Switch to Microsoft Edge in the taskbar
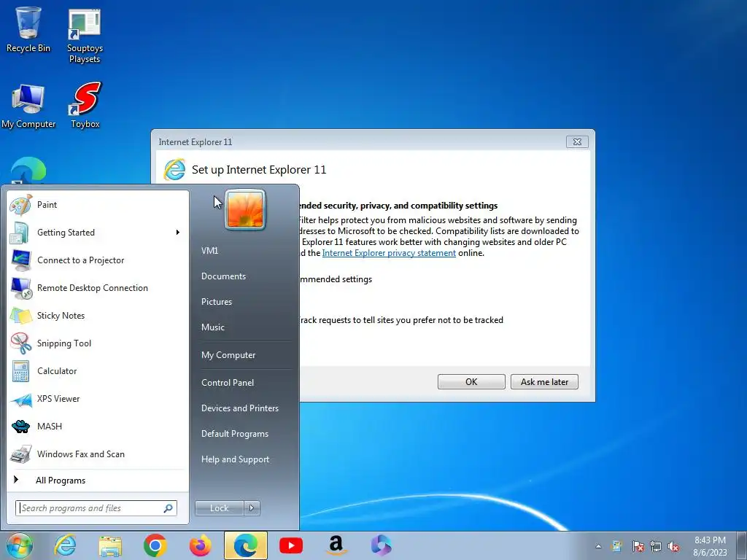 [x=245, y=545]
